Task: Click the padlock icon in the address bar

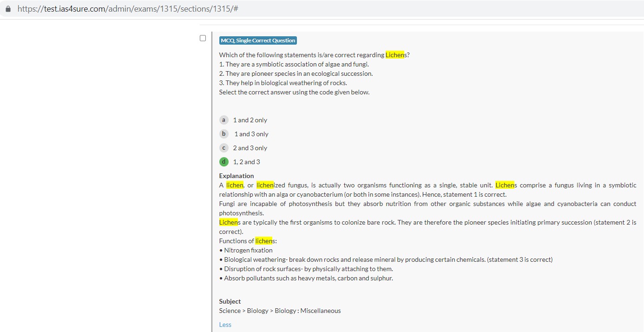Action: 8,9
